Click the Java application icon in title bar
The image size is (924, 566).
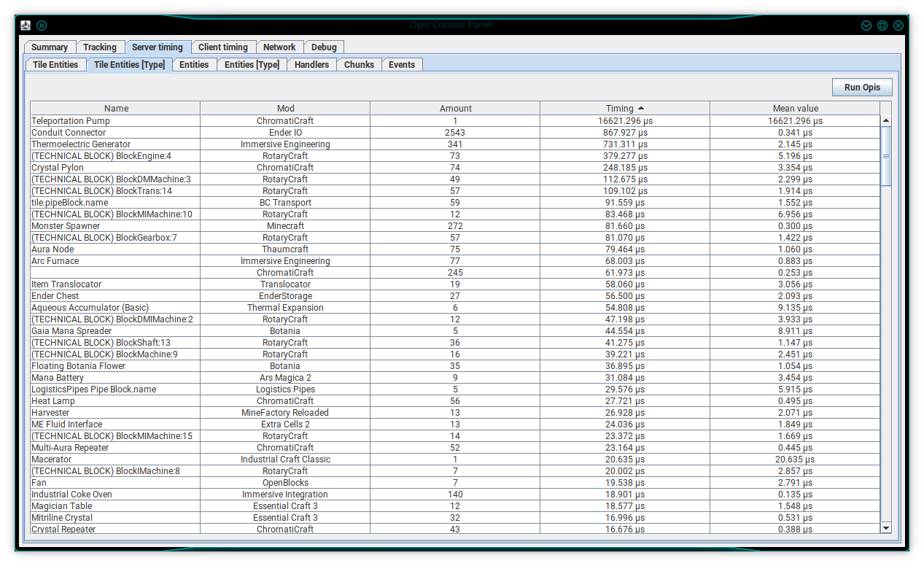[x=26, y=25]
